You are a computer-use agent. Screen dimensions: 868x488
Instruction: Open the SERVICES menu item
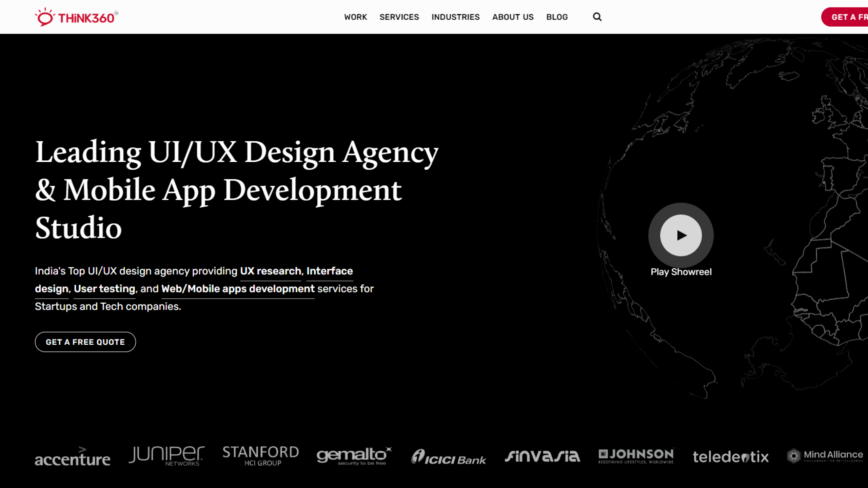coord(399,17)
